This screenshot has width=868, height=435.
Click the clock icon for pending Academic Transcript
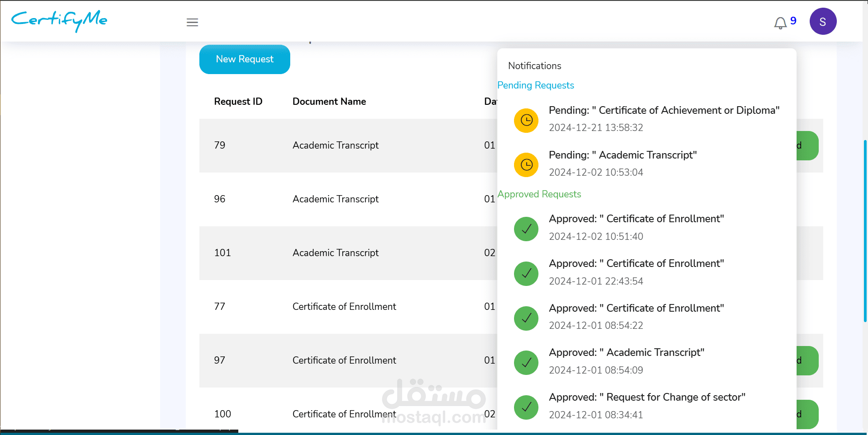(526, 165)
